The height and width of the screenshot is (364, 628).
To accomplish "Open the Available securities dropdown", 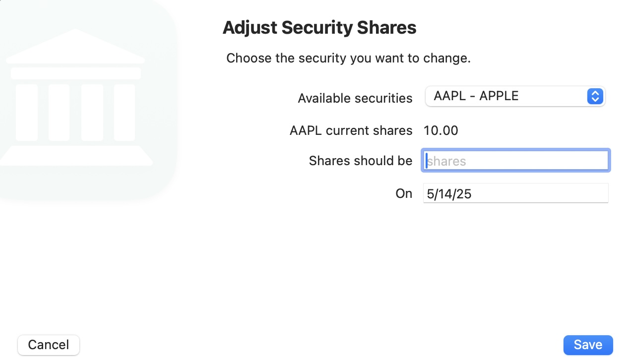I will coord(514,96).
